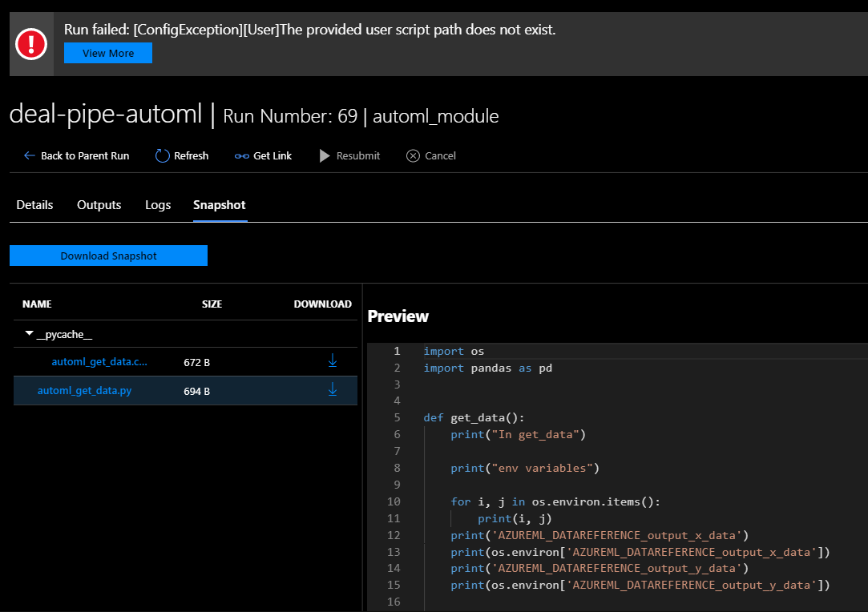Click the NAME column header

pyautogui.click(x=37, y=304)
